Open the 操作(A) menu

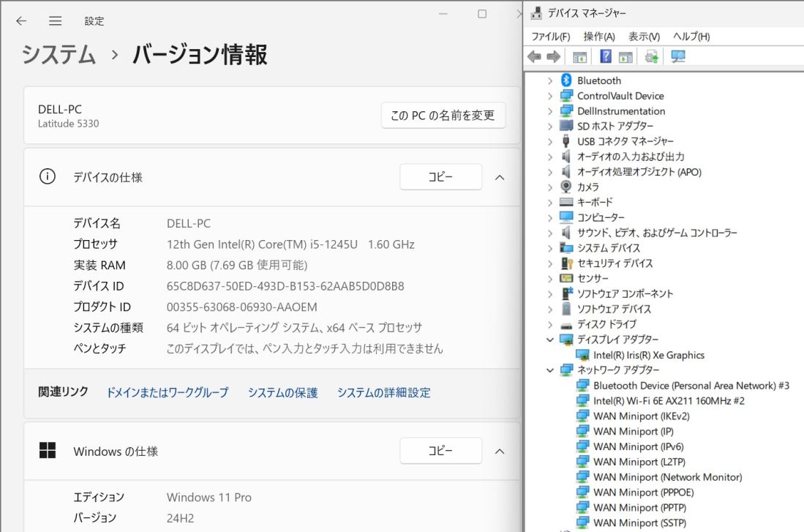click(x=599, y=37)
